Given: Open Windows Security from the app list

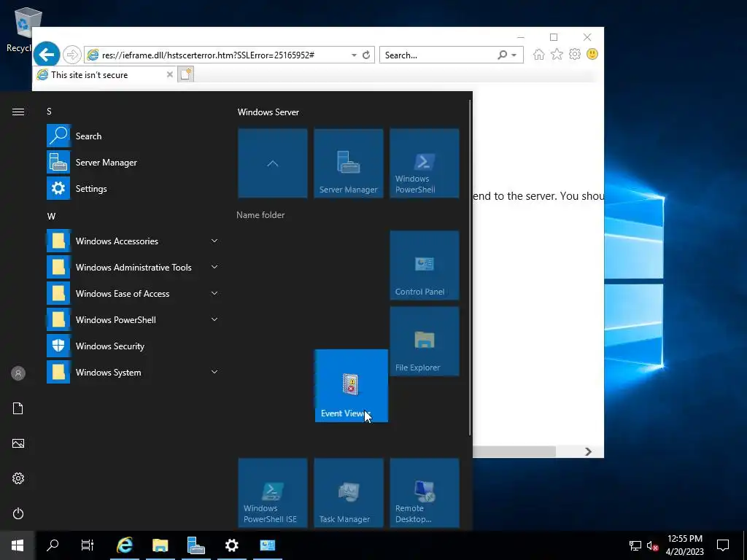Looking at the screenshot, I should [133, 346].
